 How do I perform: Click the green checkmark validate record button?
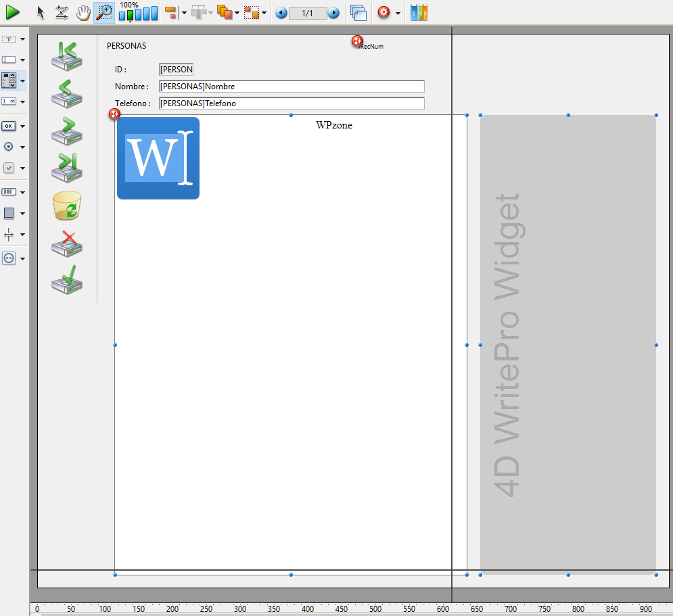(x=67, y=279)
